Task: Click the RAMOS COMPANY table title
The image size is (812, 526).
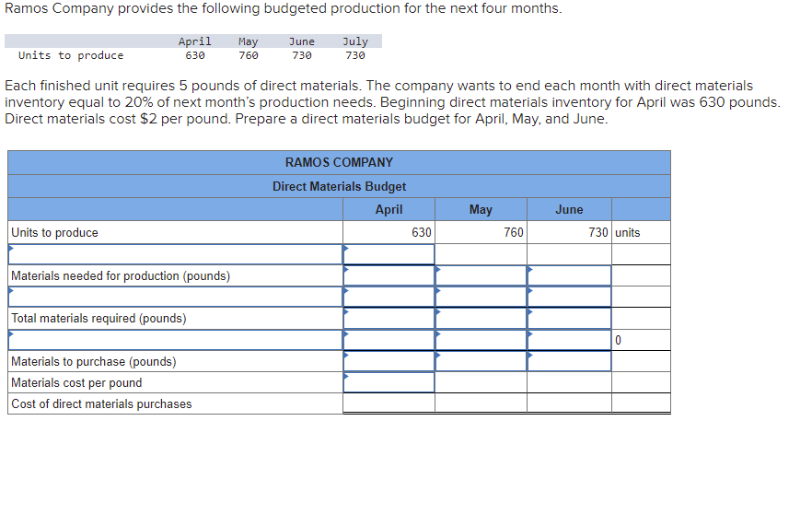Action: click(x=339, y=163)
